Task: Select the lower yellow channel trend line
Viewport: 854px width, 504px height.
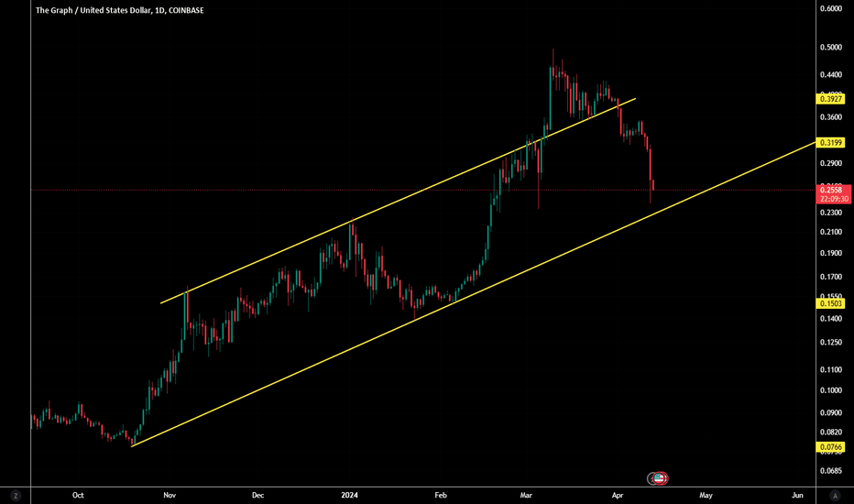Action: (x=474, y=294)
